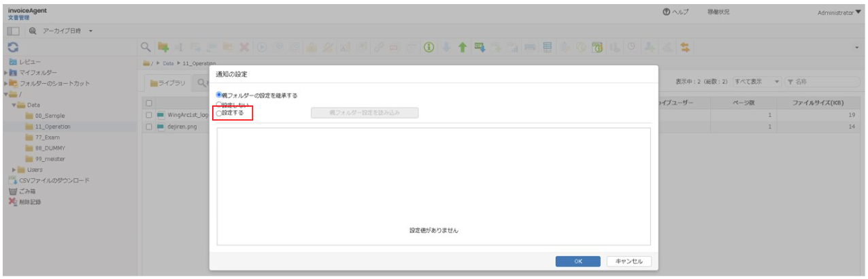Screen dimensions: 868x279
Task: Click the green info circle toolbar icon
Action: click(429, 48)
